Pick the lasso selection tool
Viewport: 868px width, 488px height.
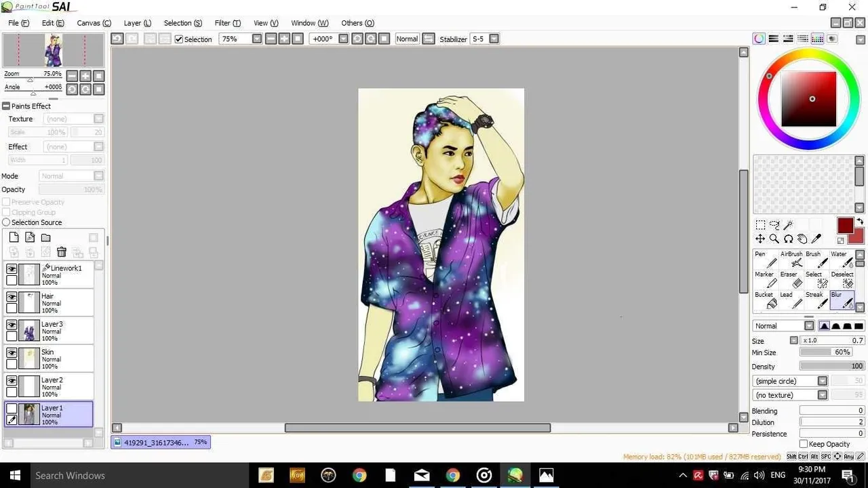click(x=774, y=225)
